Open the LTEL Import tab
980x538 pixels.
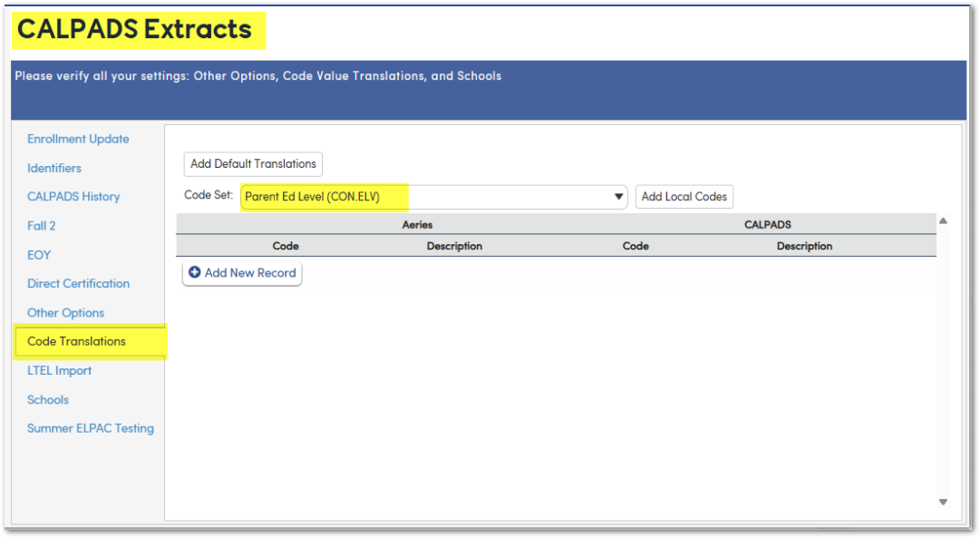(59, 370)
